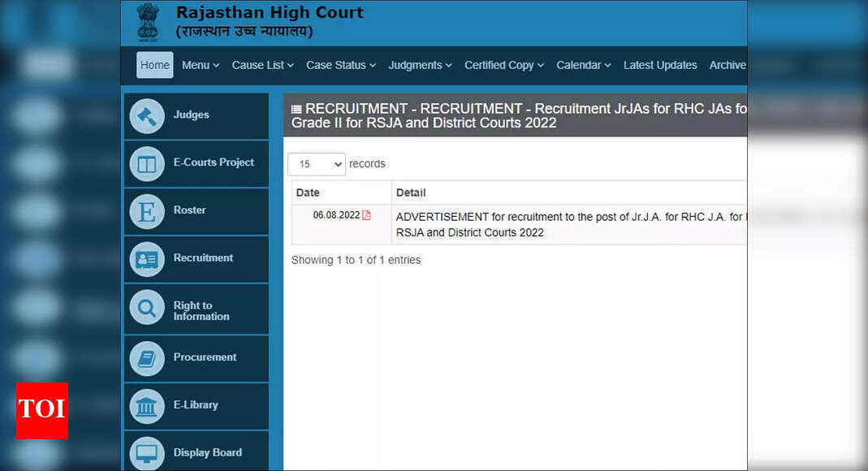868x471 pixels.
Task: Open the Display Board sidebar link
Action: coord(208,452)
